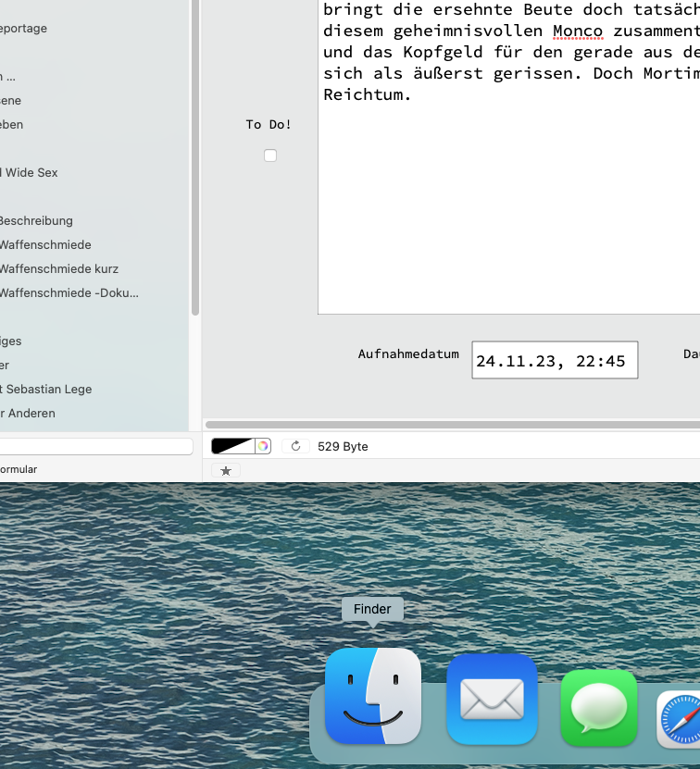Viewport: 700px width, 769px height.
Task: Open Safari browser in the Dock
Action: (x=681, y=717)
